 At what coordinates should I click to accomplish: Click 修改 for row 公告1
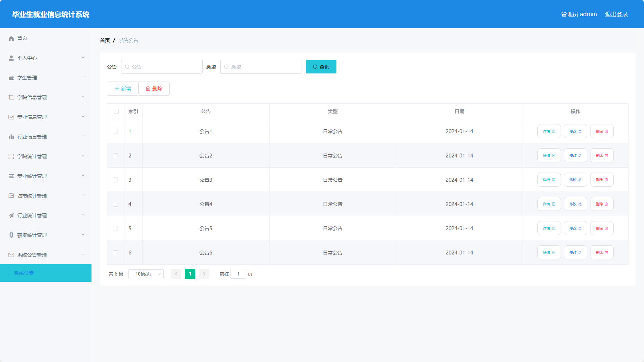click(575, 131)
